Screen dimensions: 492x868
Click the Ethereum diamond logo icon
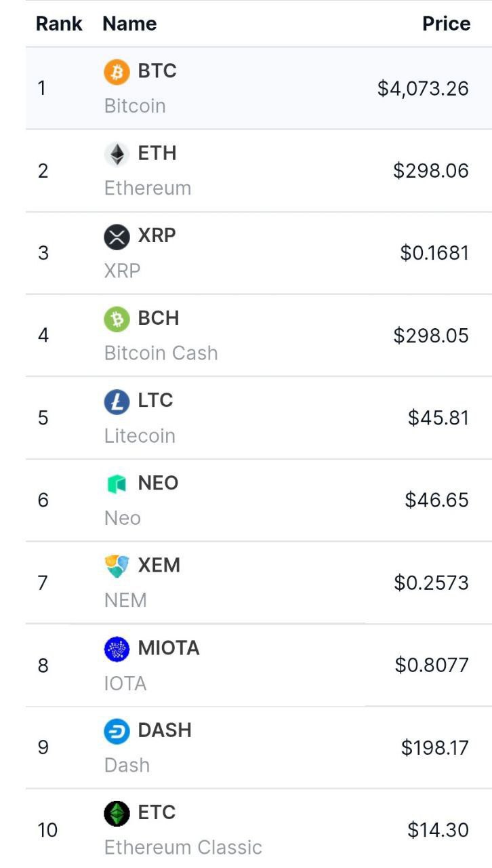click(x=117, y=154)
